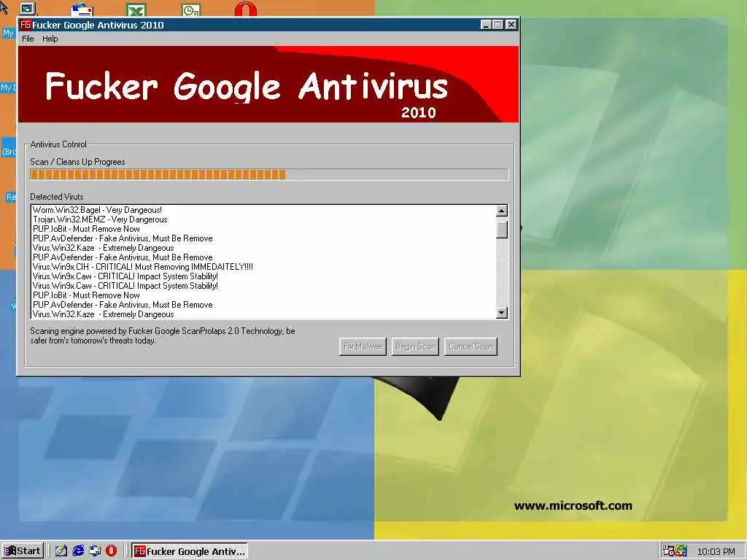Launch Outlook Express from quick launch
Viewport: 747px width, 560px height.
[95, 551]
